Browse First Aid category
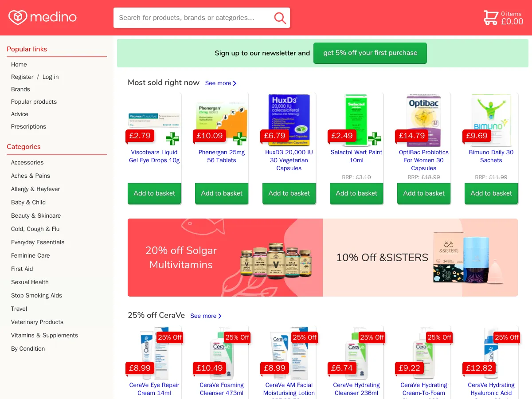The height and width of the screenshot is (399, 532). click(x=22, y=269)
